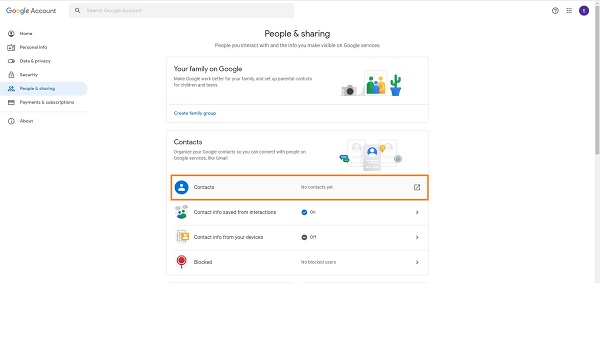
Task: Click the red Blocked icon
Action: (x=181, y=262)
